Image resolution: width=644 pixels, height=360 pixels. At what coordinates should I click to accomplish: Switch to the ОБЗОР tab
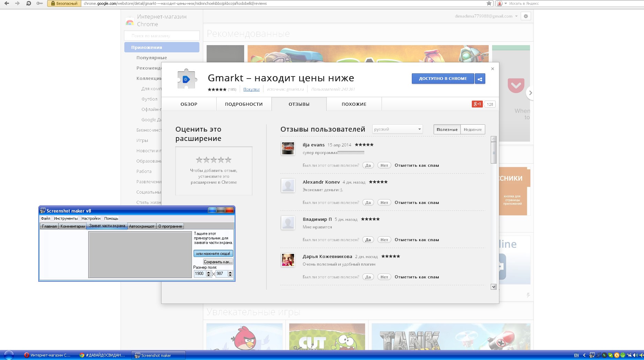click(x=189, y=104)
